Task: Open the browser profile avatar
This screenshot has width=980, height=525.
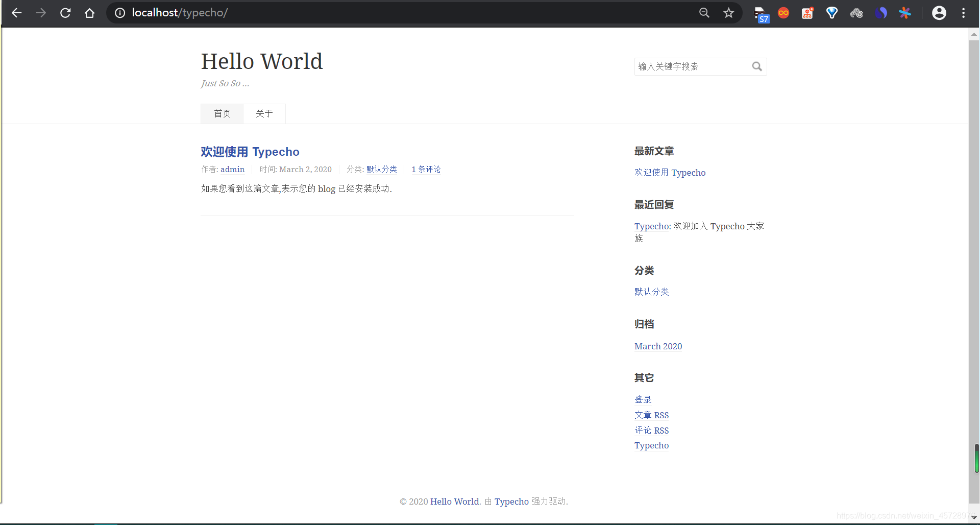Action: [939, 13]
